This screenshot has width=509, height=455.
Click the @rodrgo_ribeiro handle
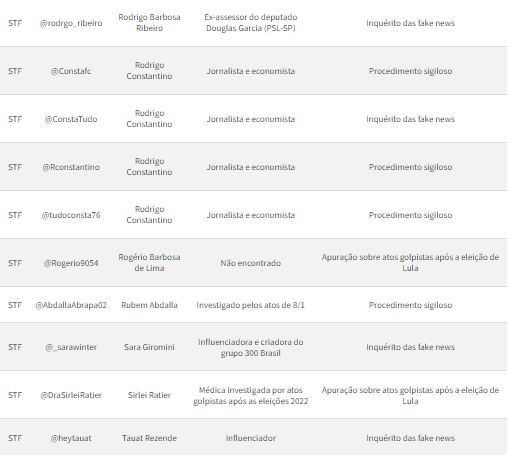coord(71,23)
